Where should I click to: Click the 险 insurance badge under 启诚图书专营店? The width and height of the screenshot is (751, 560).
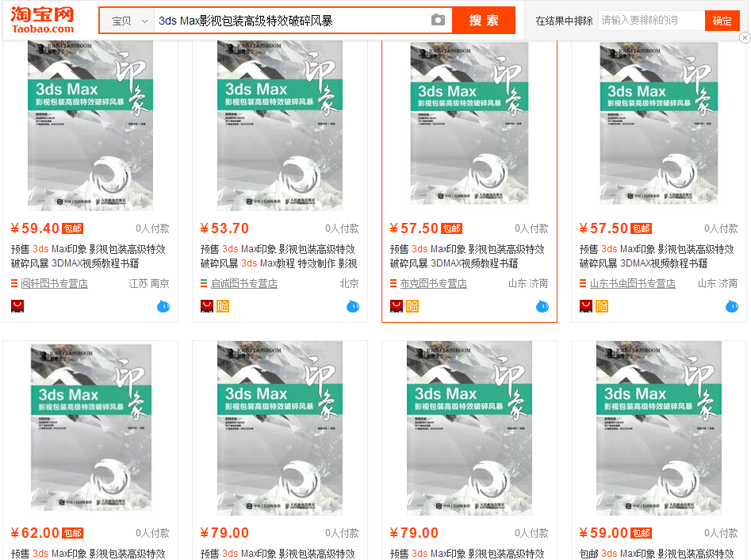[223, 306]
